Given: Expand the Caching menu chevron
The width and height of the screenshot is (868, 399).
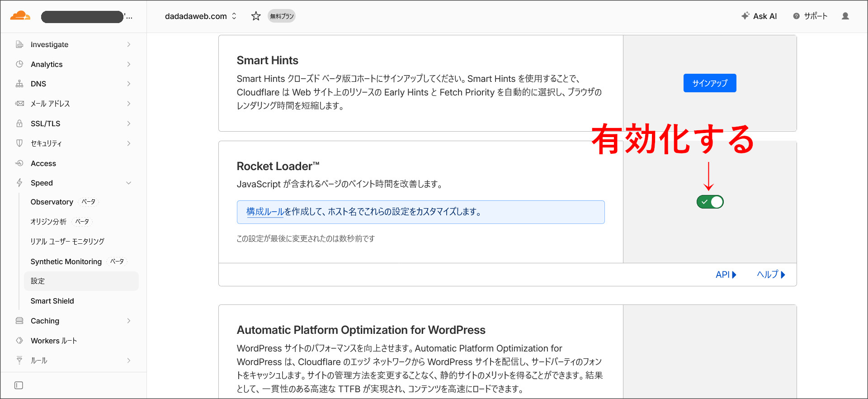Looking at the screenshot, I should point(129,321).
